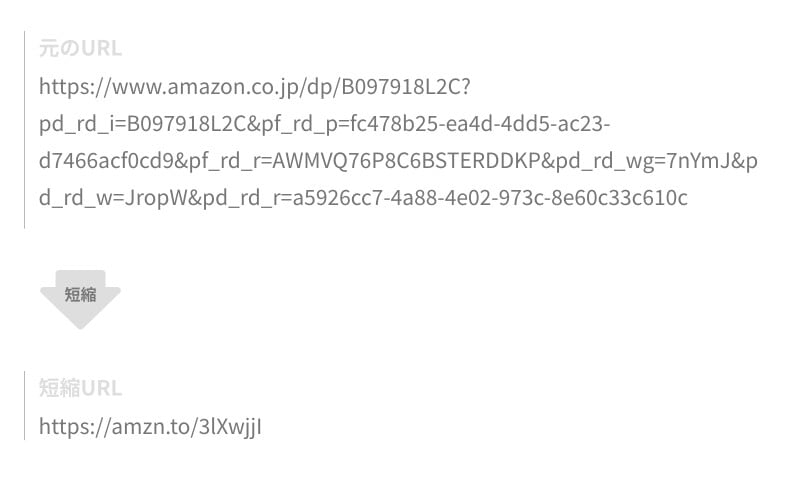Click the 短縮 down-arrow icon

[80, 297]
